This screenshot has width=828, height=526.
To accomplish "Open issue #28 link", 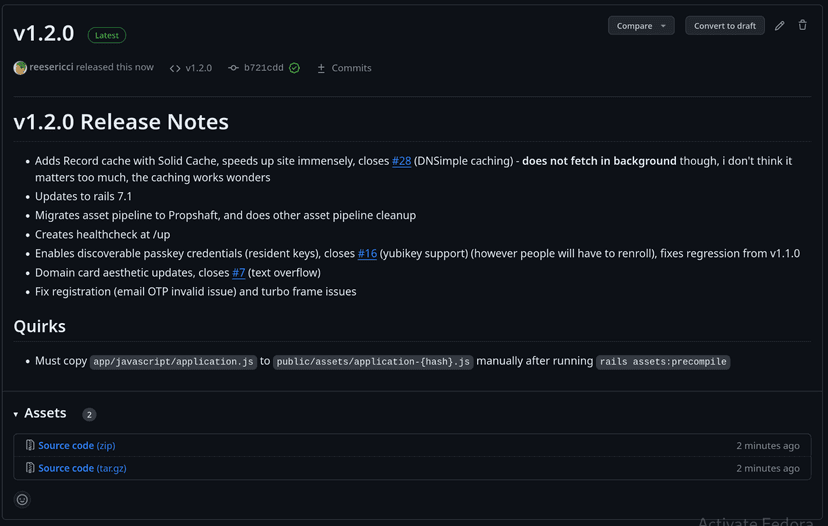I will 401,161.
